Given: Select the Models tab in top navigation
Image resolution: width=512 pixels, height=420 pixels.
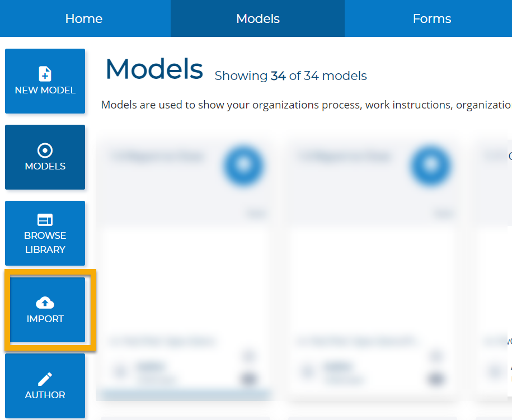Looking at the screenshot, I should tap(258, 18).
